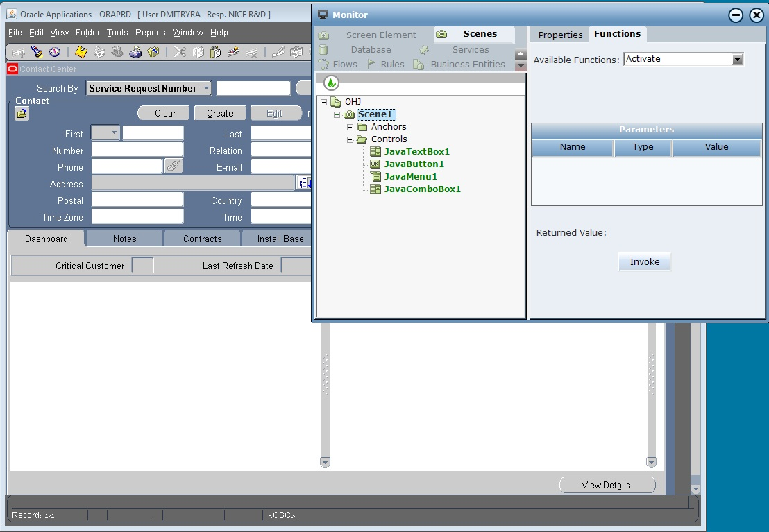Open the File menu
Viewport: 769px width, 532px height.
point(15,33)
